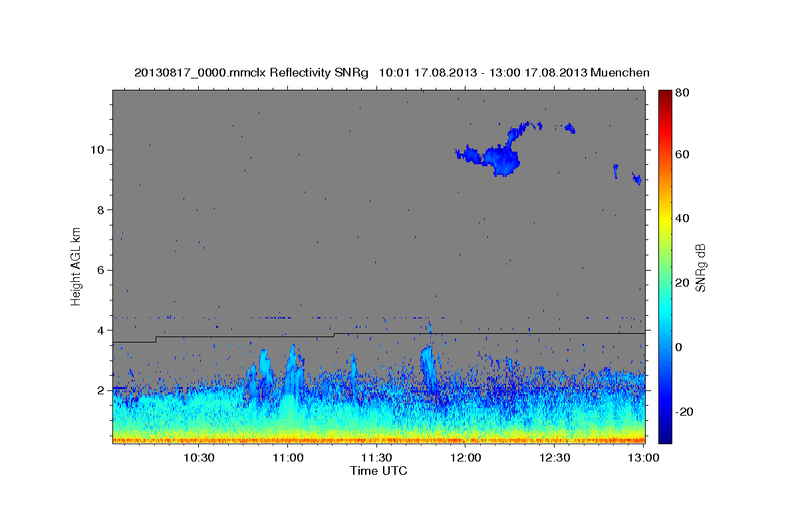Select the 11:30 time tick label
Screen dimensions: 798x532
tap(377, 458)
